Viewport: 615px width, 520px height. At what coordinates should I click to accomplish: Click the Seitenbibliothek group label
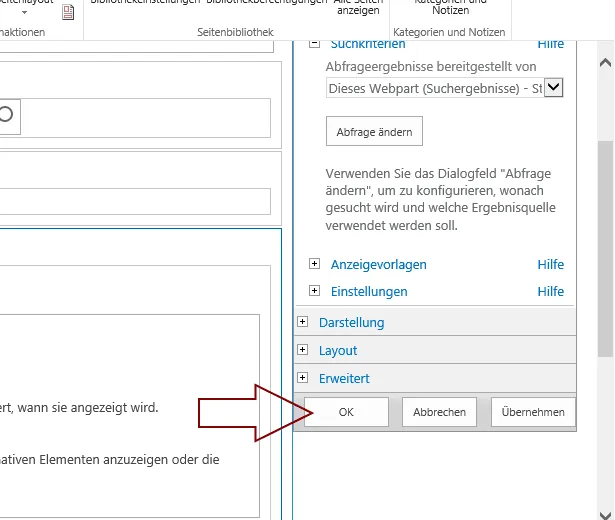(235, 32)
